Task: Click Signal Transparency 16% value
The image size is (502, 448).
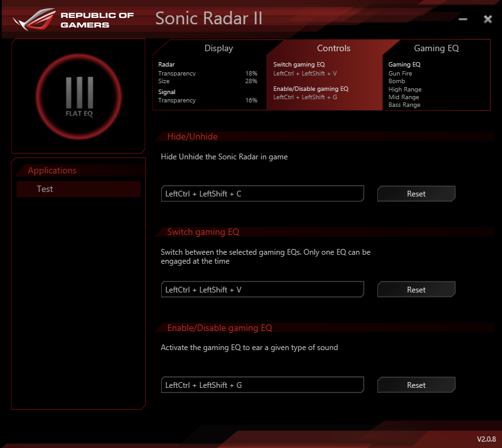Action: pyautogui.click(x=251, y=100)
